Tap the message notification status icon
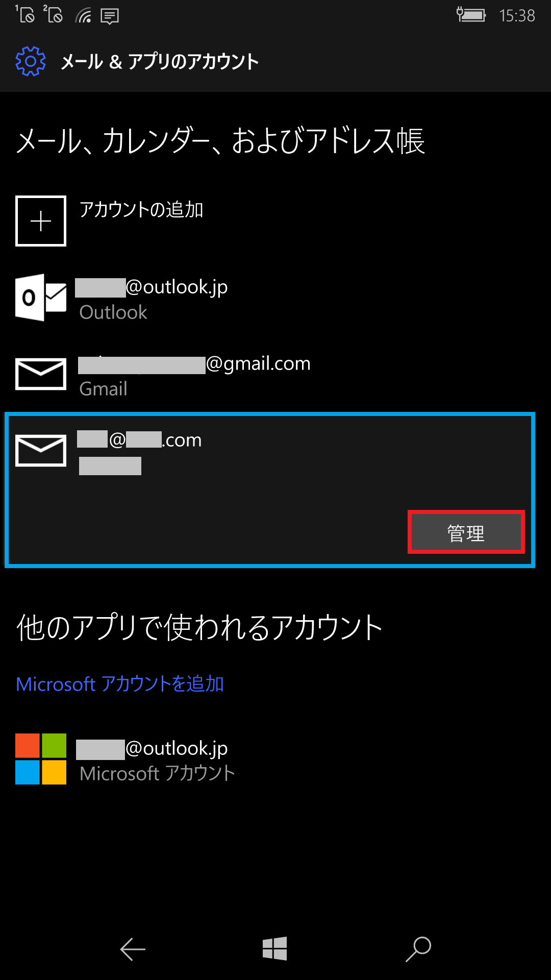This screenshot has height=980, width=551. coord(110,16)
